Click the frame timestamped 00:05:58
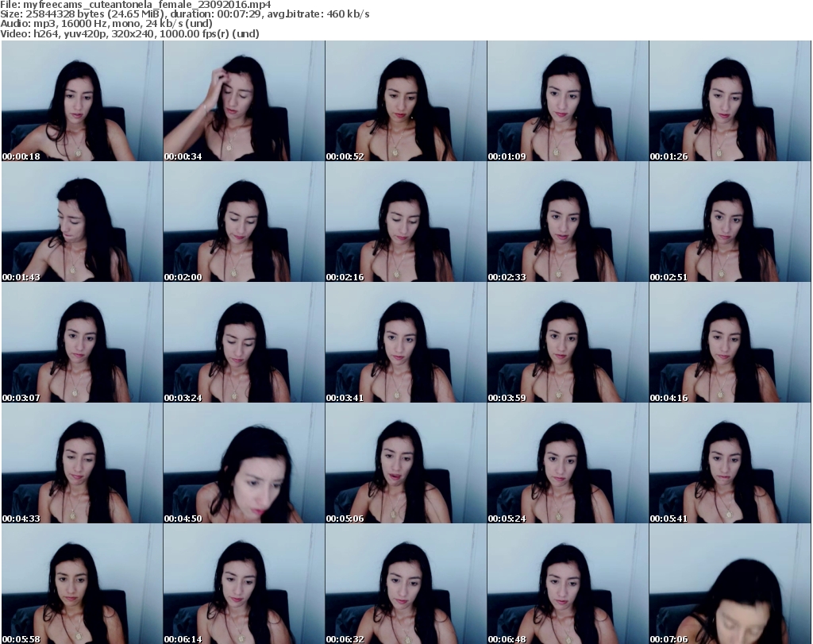The width and height of the screenshot is (813, 644). (x=82, y=584)
